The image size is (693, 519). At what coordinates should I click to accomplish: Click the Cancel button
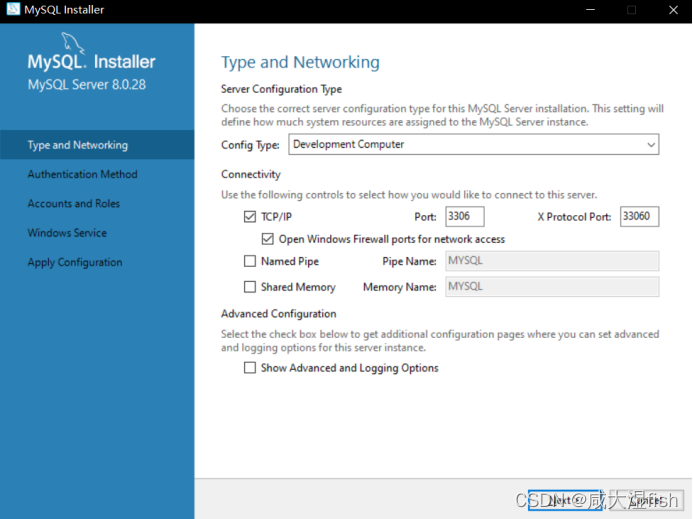click(x=647, y=500)
